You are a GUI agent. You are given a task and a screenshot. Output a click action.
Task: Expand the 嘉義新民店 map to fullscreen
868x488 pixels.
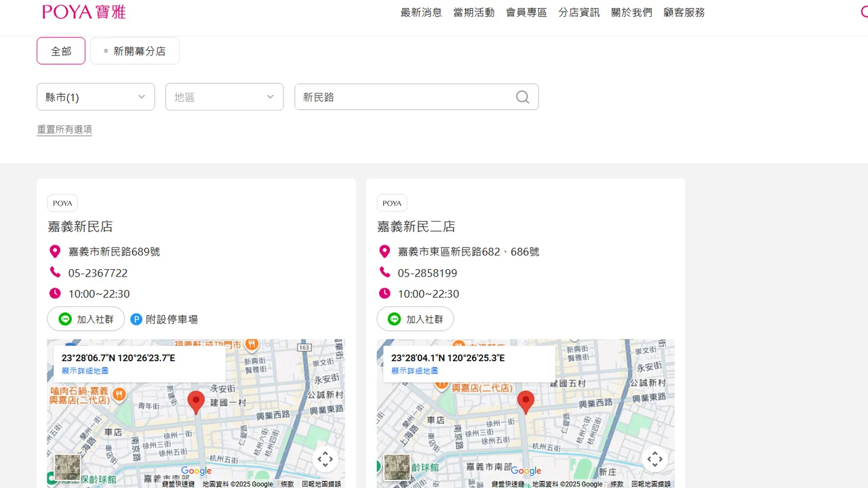coord(325,459)
